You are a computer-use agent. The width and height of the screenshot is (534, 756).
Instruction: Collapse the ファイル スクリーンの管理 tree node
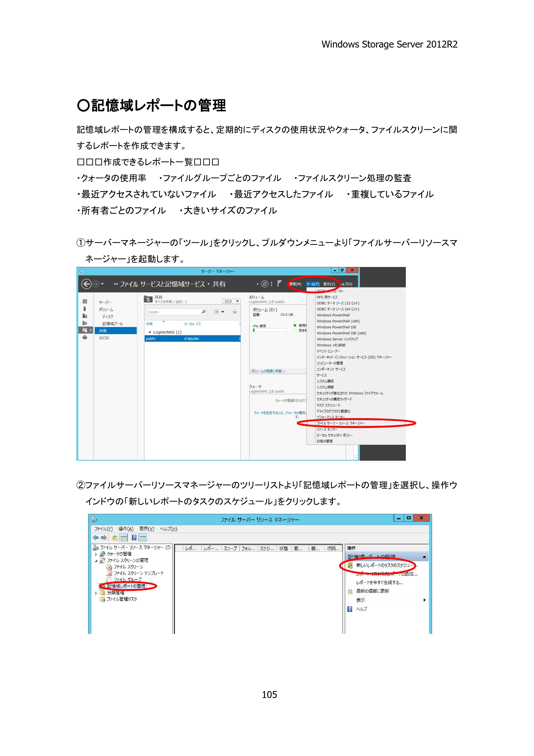pos(96,561)
